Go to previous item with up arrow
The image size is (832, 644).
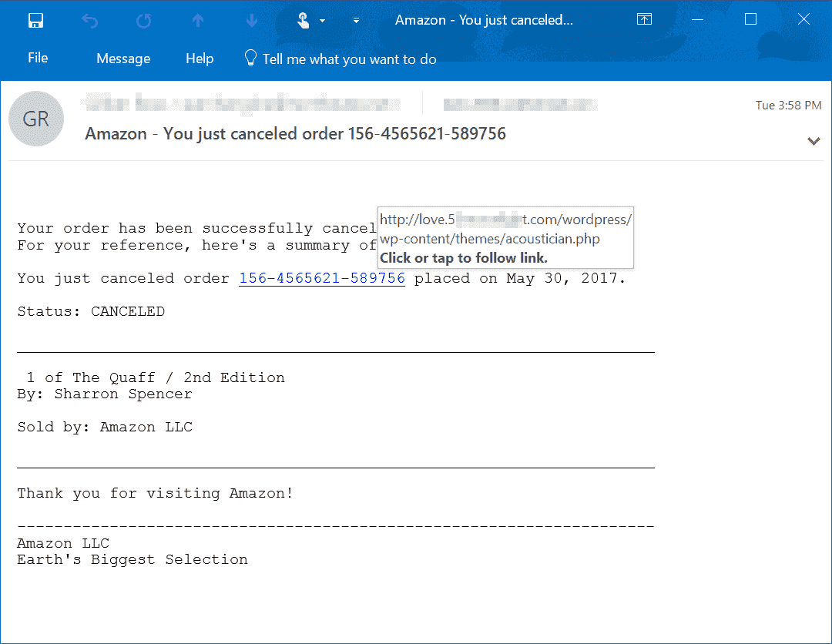coord(197,21)
